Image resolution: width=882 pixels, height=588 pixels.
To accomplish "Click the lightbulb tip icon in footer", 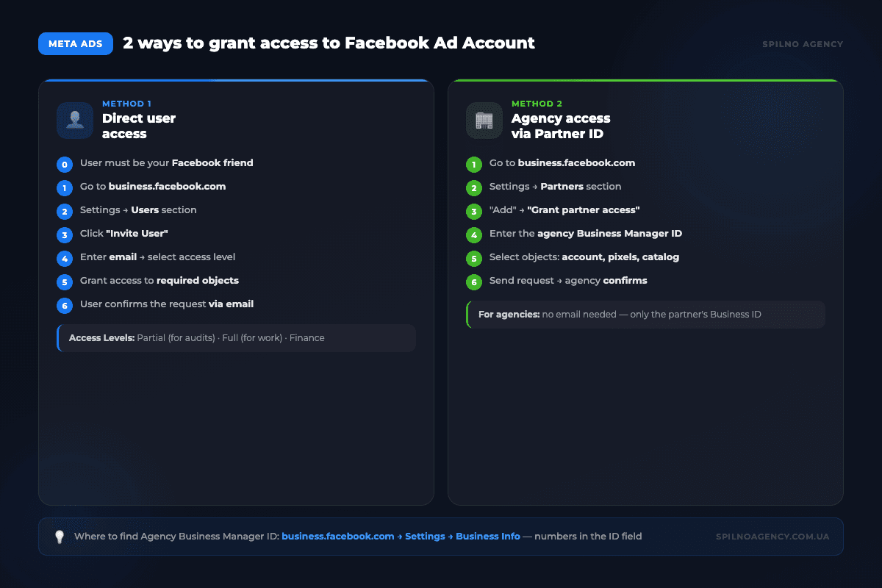I will pyautogui.click(x=60, y=537).
